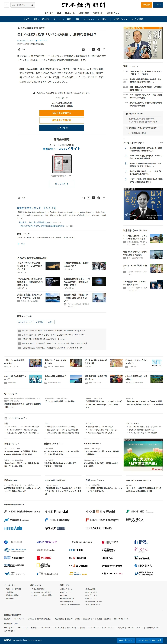The width and height of the screenshot is (167, 644).
Task: Open the 日経xTECH logo link
Action: [76, 550]
